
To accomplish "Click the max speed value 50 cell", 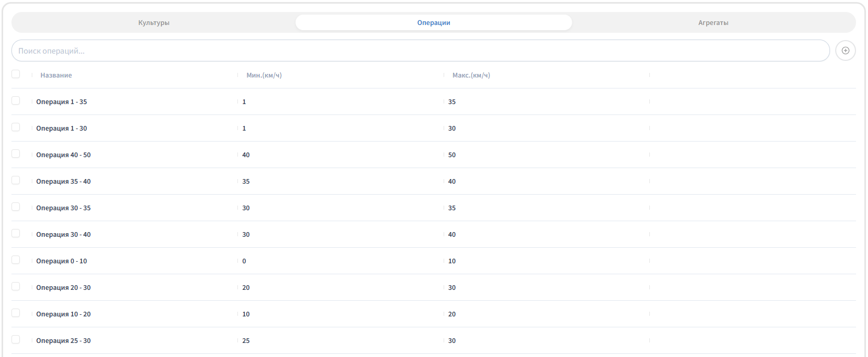I will (452, 155).
